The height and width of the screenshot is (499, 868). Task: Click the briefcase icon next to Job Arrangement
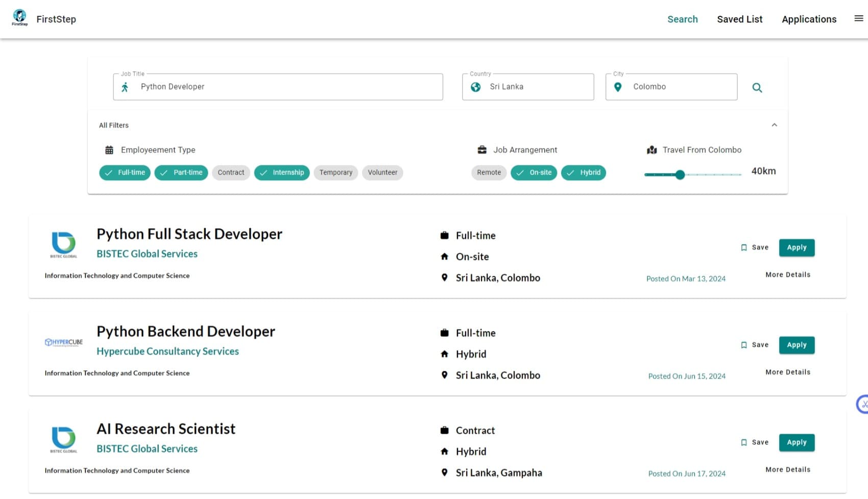(481, 149)
